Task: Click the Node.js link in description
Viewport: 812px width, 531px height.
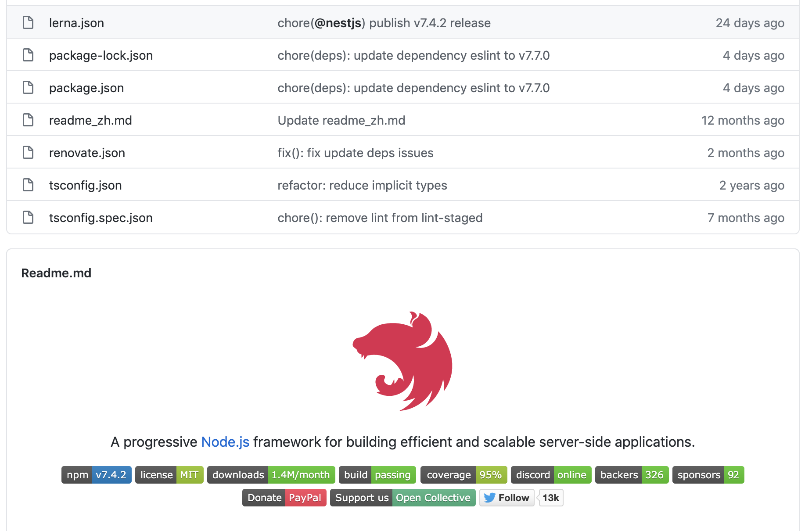Action: pos(225,442)
